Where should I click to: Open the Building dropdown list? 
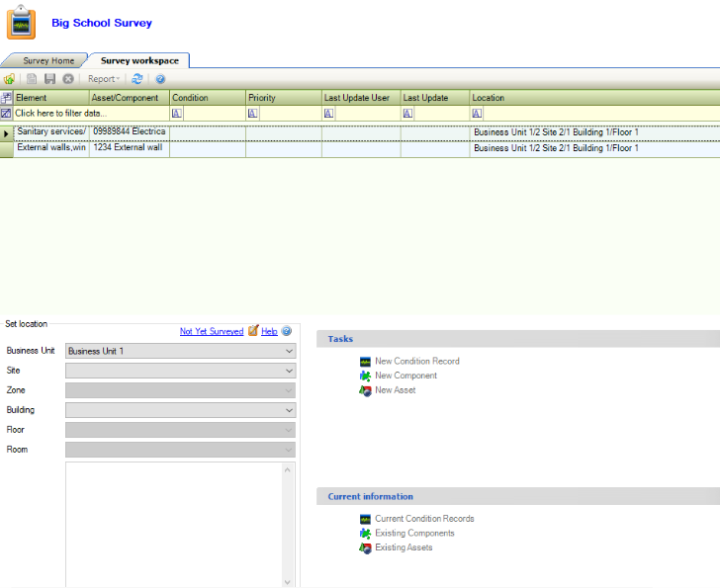[289, 410]
